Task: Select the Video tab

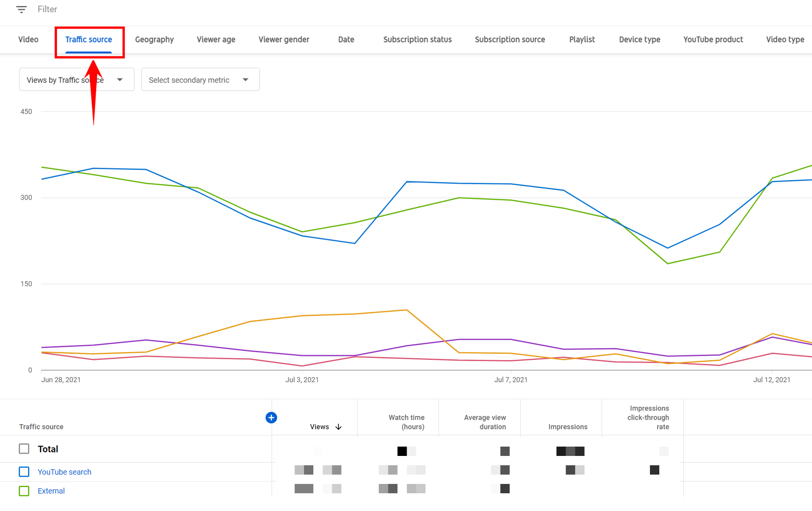Action: coord(28,40)
